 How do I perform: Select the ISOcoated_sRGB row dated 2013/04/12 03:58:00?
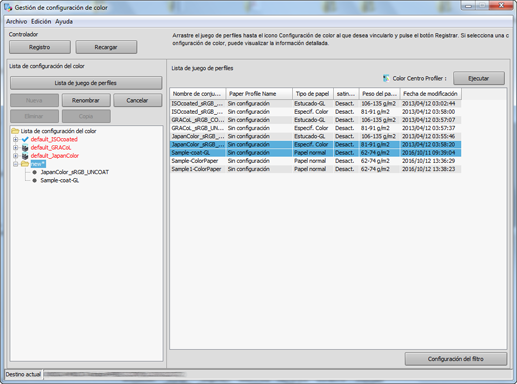coord(316,112)
